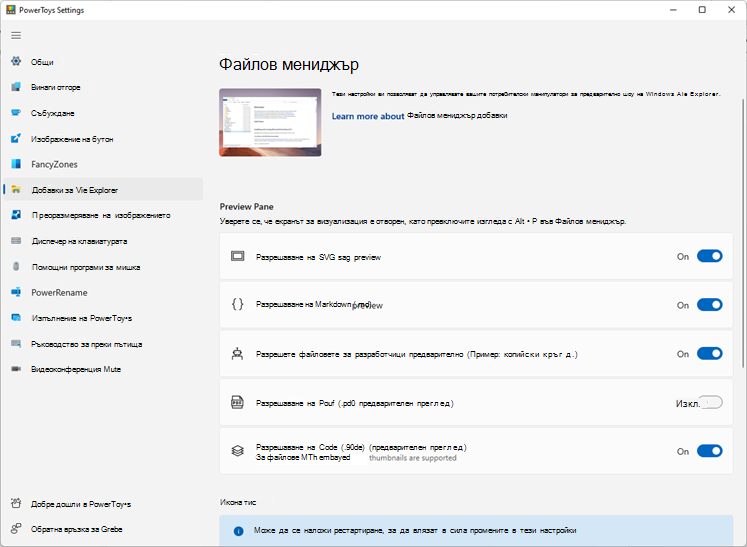Open Помощни програми за мишка
The width and height of the screenshot is (747, 547).
coord(103,267)
